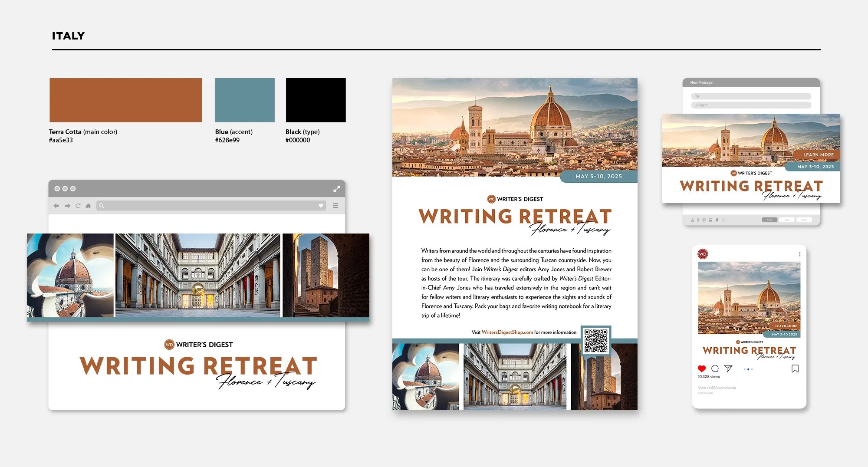Click the paper plane share icon
This screenshot has width=868, height=467.
(x=729, y=368)
